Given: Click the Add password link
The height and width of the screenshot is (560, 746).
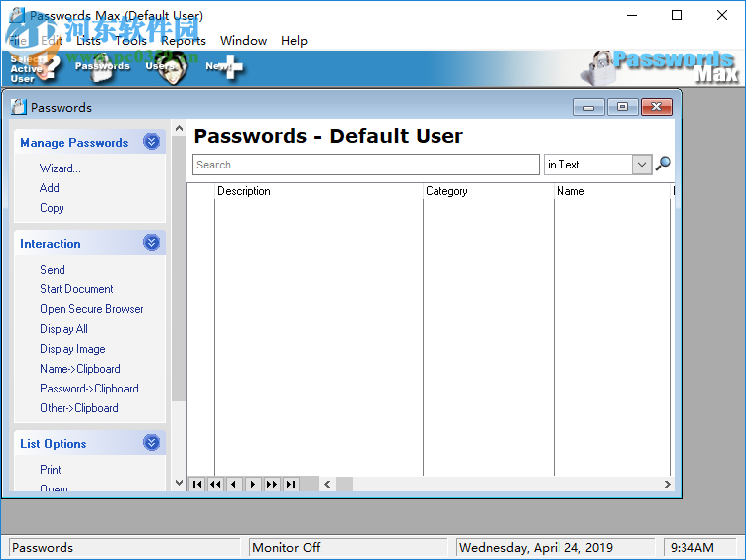Looking at the screenshot, I should (x=49, y=188).
